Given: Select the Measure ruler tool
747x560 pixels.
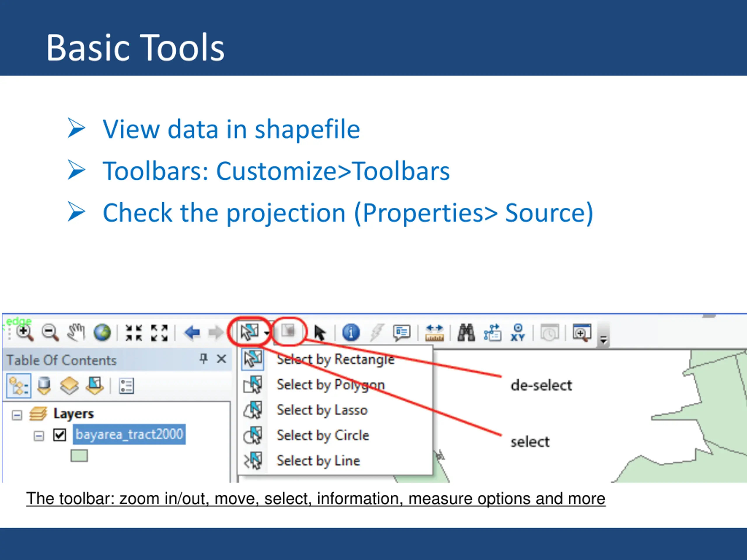Looking at the screenshot, I should 434,333.
